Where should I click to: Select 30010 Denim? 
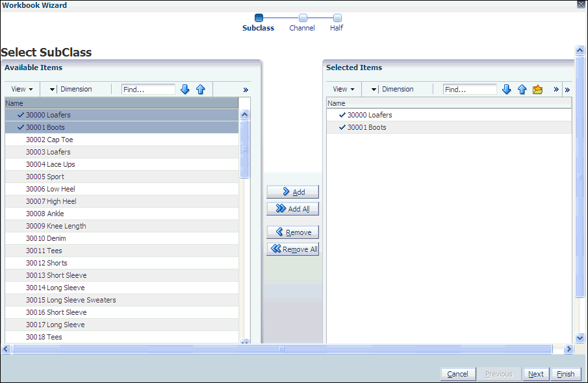click(x=122, y=239)
